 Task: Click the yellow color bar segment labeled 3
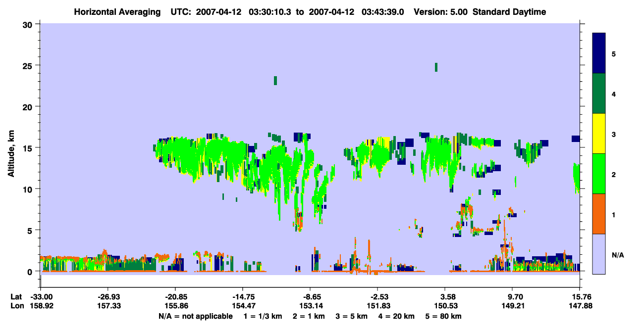point(599,133)
